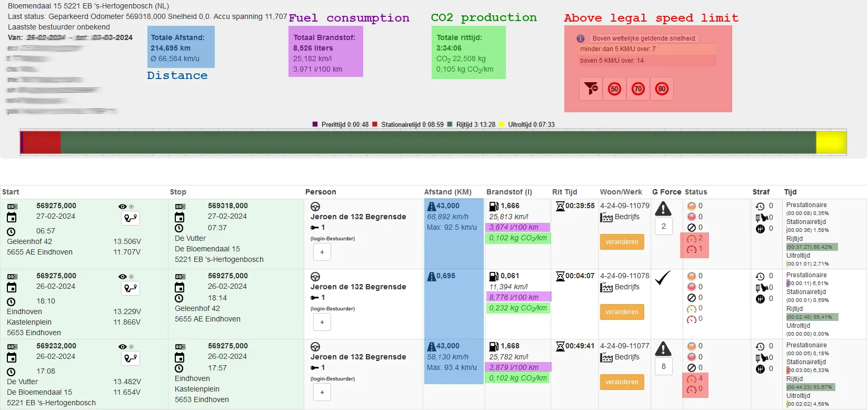This screenshot has height=410, width=868.
Task: Sort by Stop column header
Action: 178,192
